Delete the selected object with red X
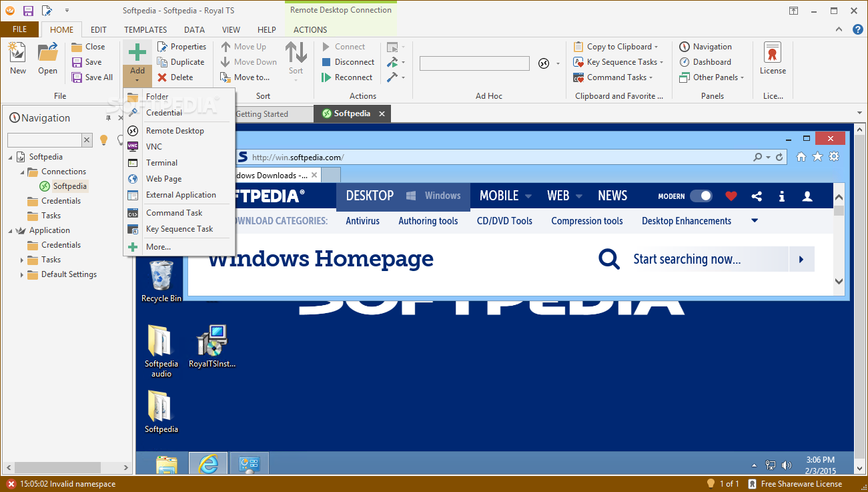The image size is (868, 492). point(175,77)
